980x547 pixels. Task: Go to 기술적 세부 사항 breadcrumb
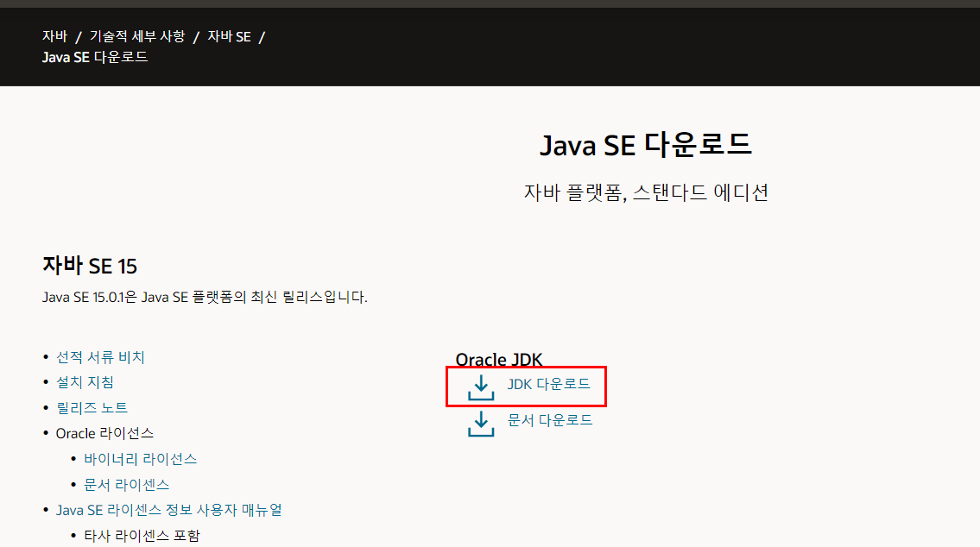[137, 36]
